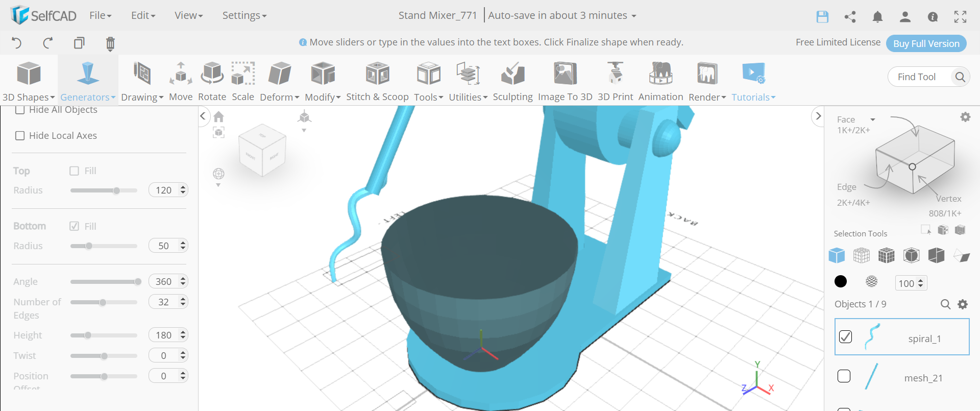Open the Sculpting tool
Screen dimensions: 980x411
click(512, 82)
